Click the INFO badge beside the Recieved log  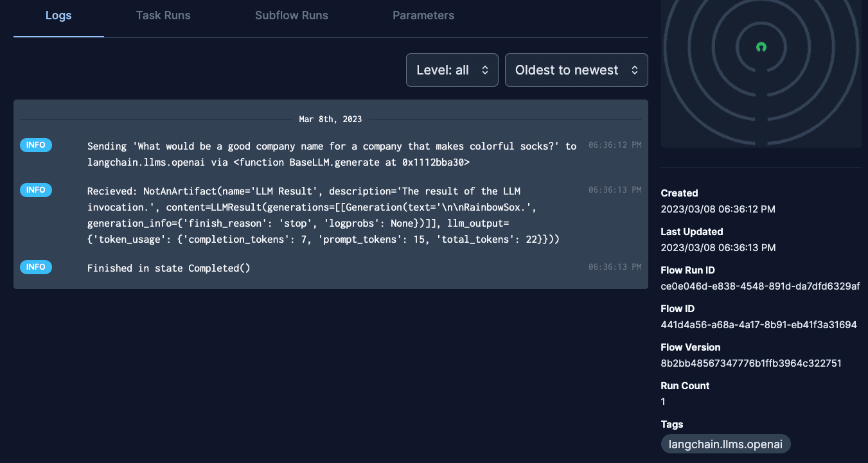36,190
